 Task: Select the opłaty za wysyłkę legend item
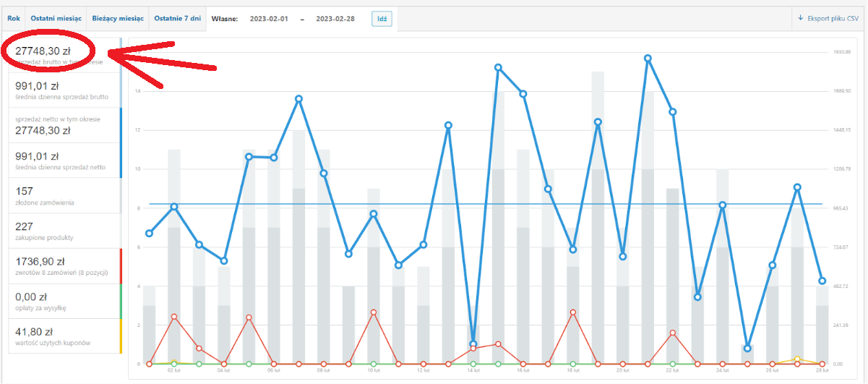(x=65, y=301)
